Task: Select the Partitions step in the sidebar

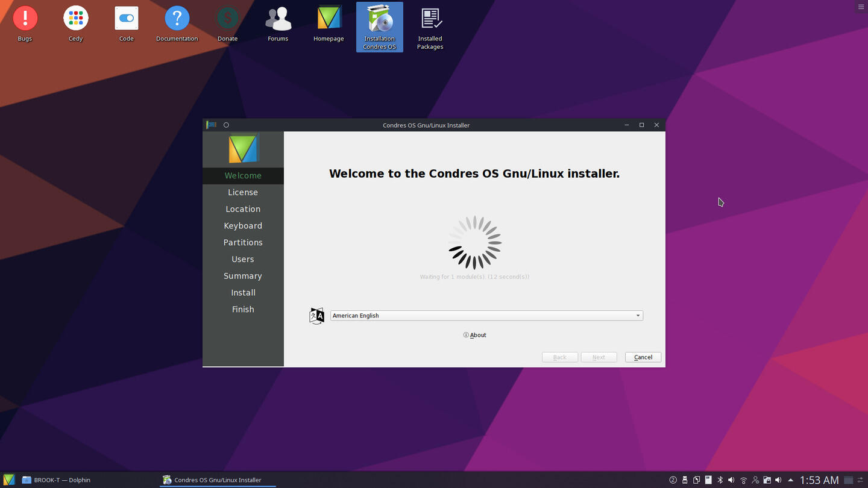Action: pos(243,242)
